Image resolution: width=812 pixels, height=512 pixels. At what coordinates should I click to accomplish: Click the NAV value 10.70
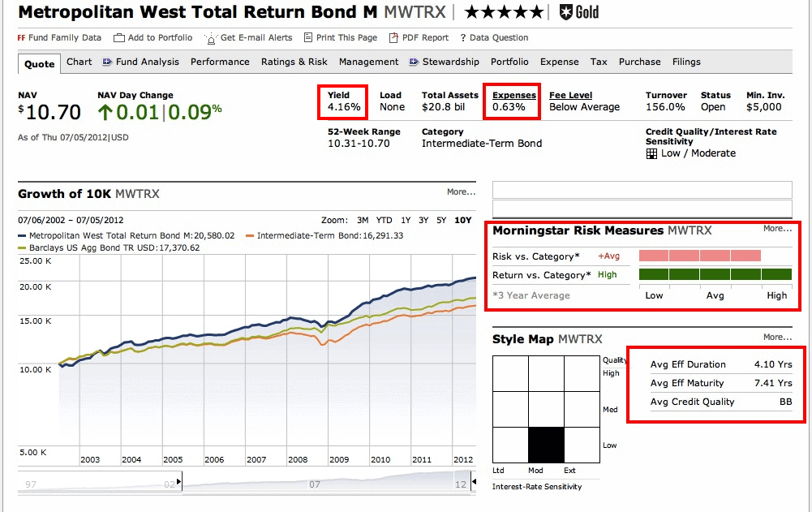[x=49, y=112]
